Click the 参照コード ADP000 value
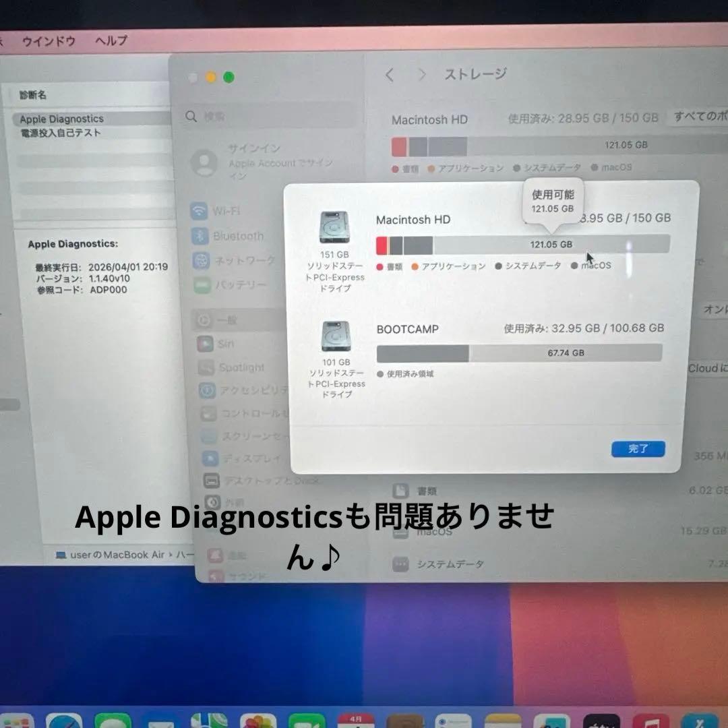The width and height of the screenshot is (728, 728). (108, 290)
